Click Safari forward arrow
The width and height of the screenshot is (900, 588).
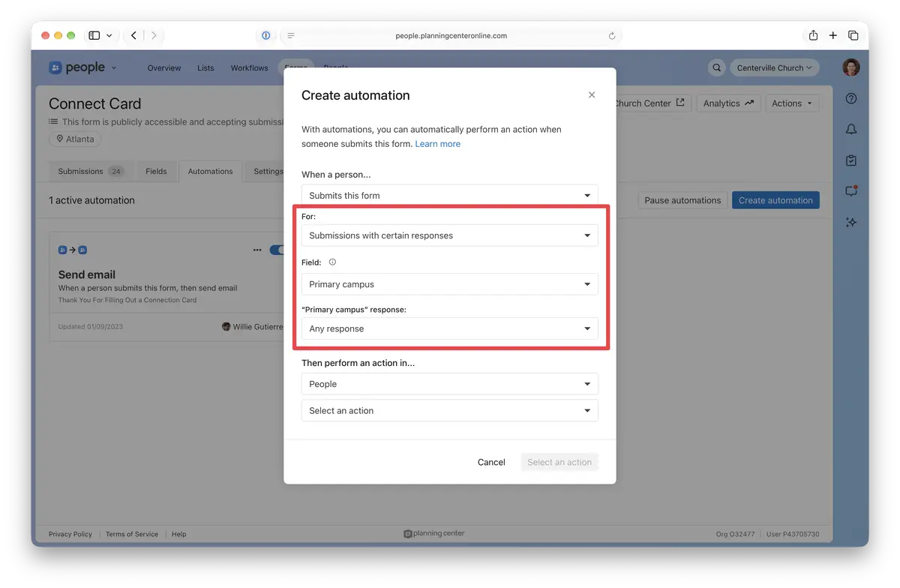click(154, 35)
